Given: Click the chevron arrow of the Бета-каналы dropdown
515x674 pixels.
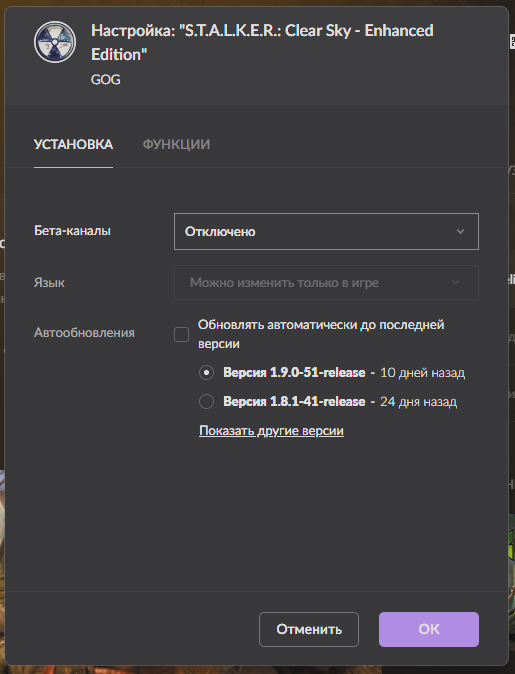Looking at the screenshot, I should (460, 231).
